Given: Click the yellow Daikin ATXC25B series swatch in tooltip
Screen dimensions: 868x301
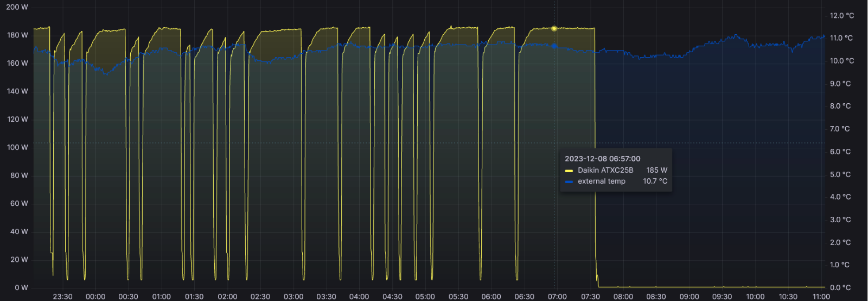Looking at the screenshot, I should pyautogui.click(x=569, y=171).
